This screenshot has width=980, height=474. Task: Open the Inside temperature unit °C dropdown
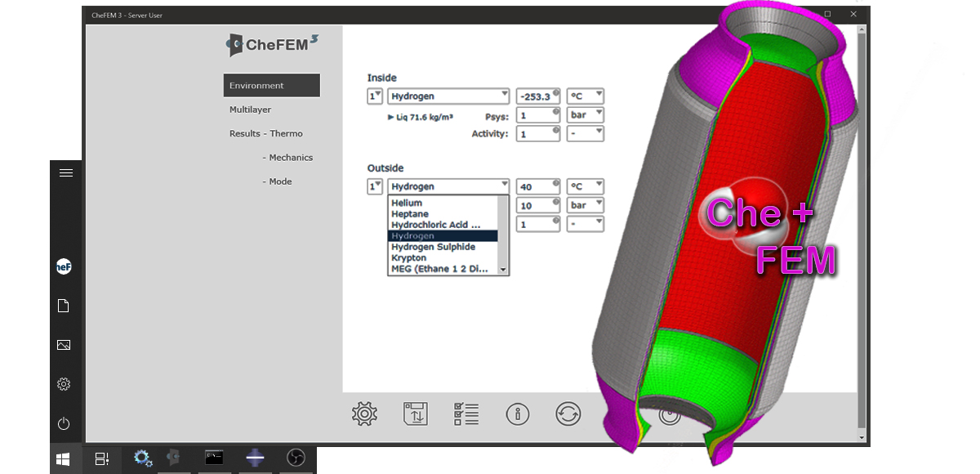[586, 96]
